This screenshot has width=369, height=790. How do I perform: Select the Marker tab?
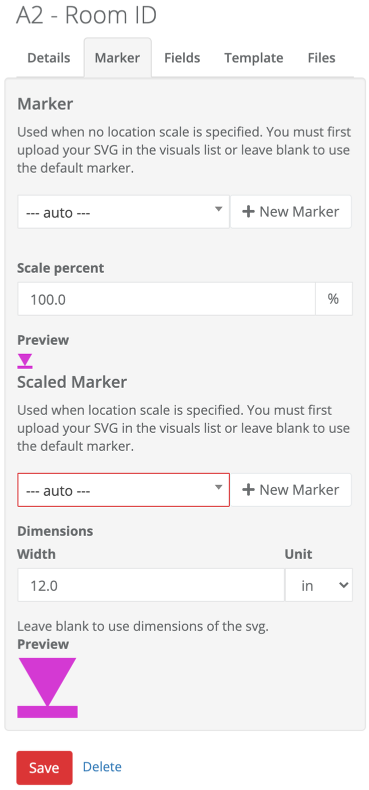point(117,58)
